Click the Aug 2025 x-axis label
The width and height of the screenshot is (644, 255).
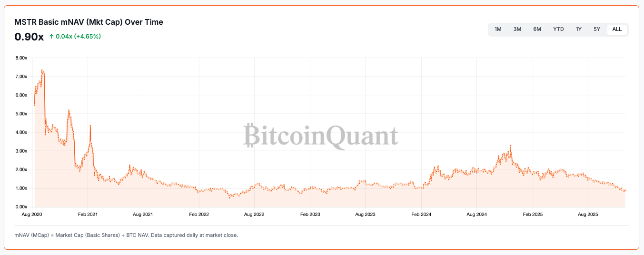tap(588, 215)
